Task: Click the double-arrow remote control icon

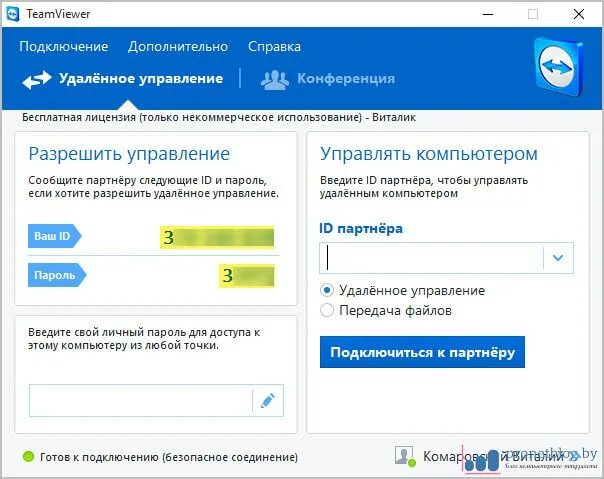Action: pyautogui.click(x=37, y=79)
